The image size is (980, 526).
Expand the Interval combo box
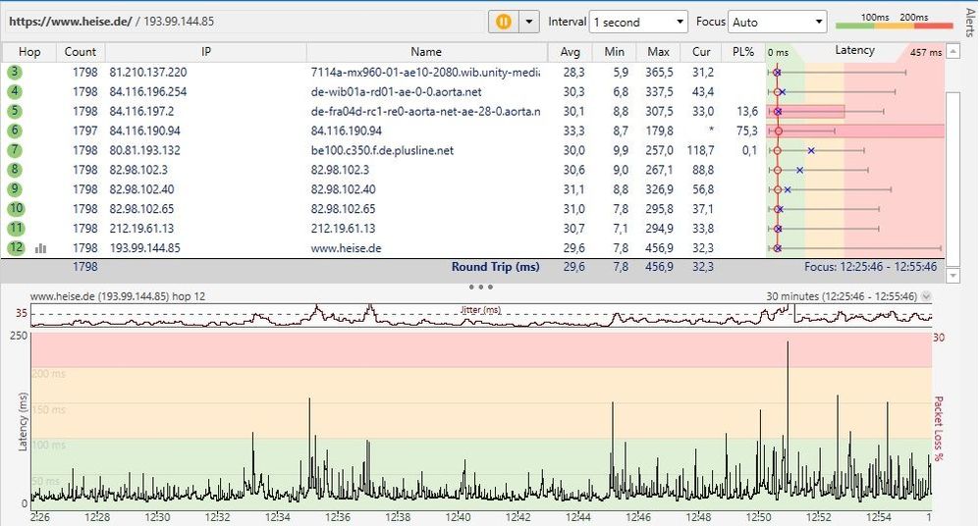(638, 22)
